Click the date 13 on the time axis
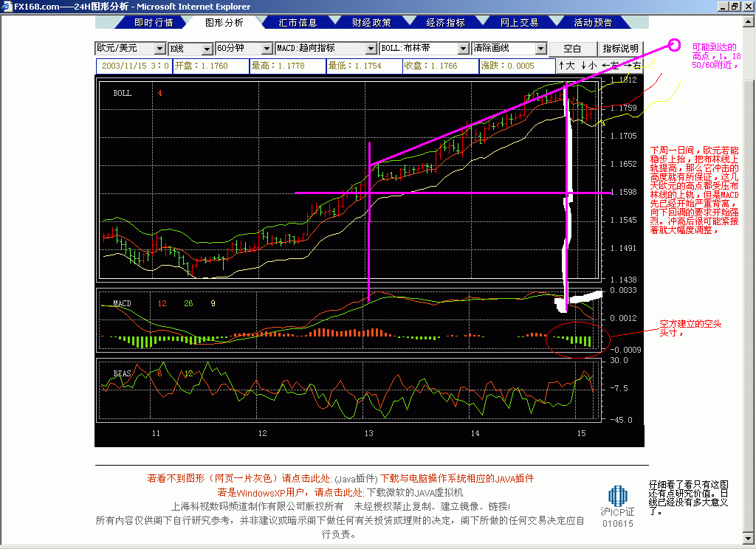756x549 pixels. [369, 433]
